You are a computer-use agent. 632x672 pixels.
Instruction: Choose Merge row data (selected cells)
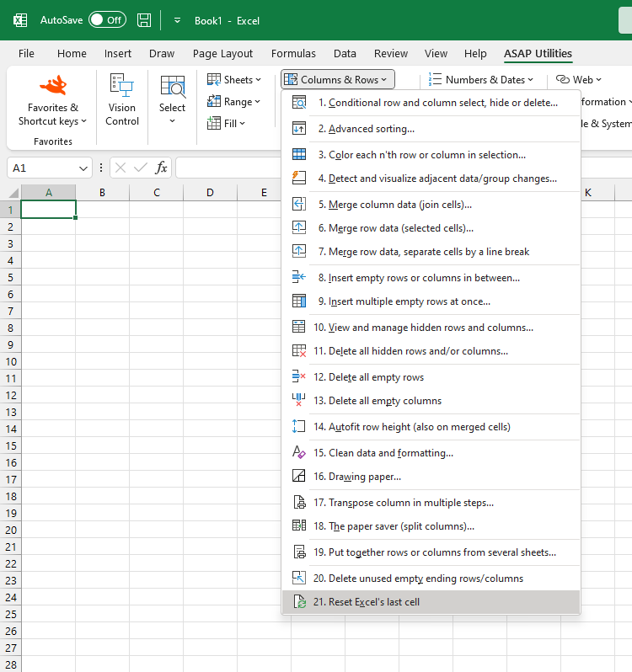point(431,228)
